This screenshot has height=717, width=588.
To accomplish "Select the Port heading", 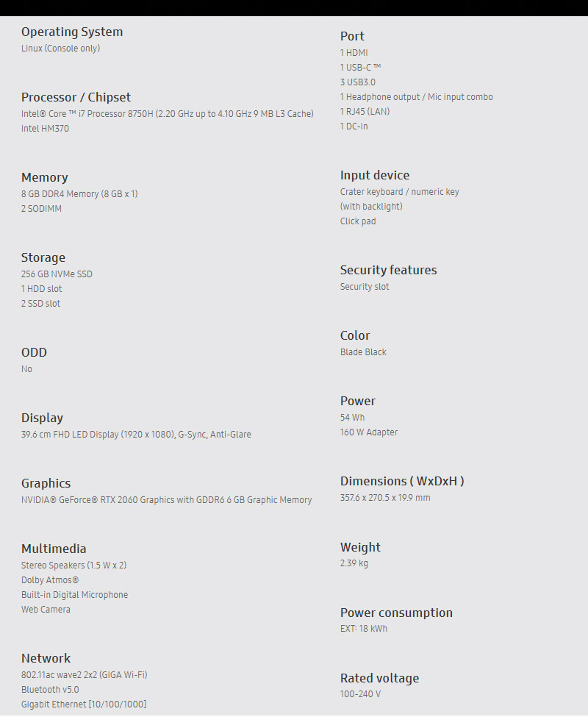I will click(352, 36).
